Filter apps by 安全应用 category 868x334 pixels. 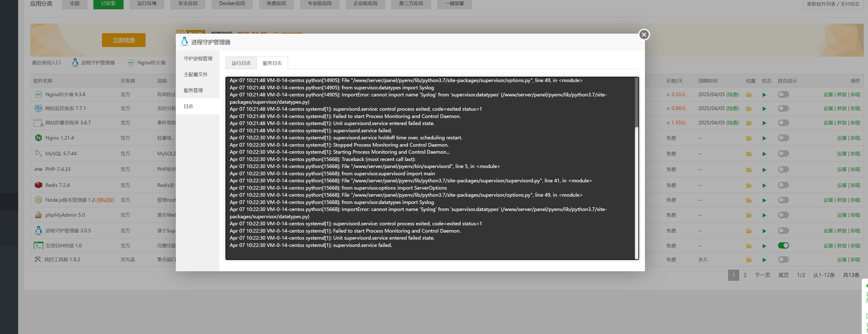point(188,4)
